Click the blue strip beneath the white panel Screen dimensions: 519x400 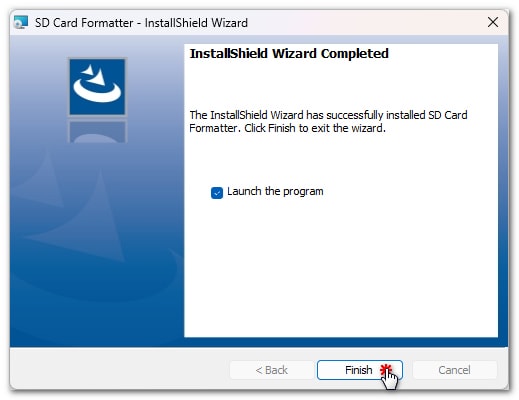coord(341,342)
